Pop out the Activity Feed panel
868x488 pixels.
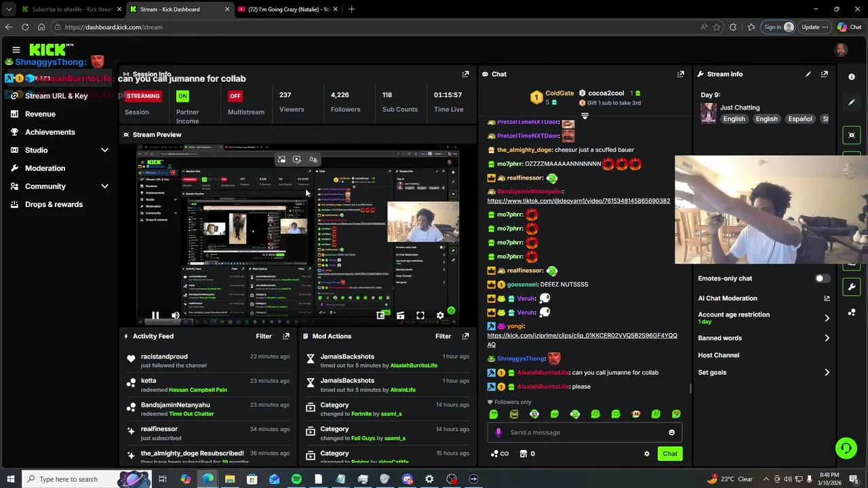click(x=285, y=336)
